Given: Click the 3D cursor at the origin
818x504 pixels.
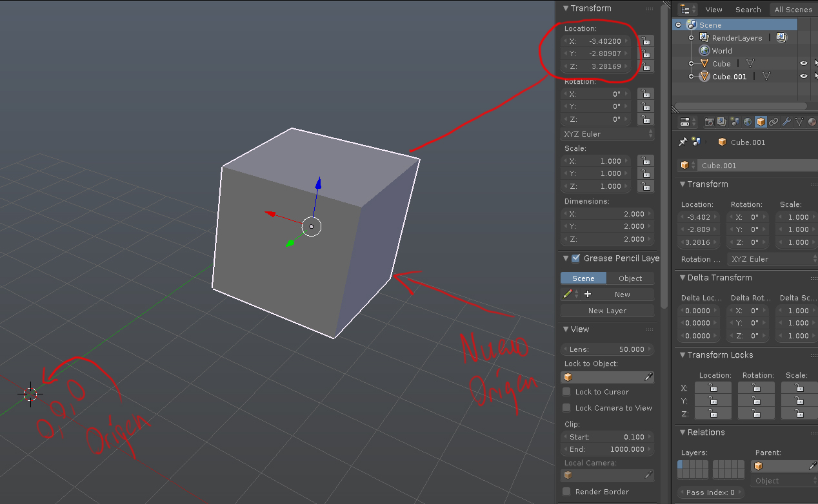Looking at the screenshot, I should pyautogui.click(x=30, y=393).
